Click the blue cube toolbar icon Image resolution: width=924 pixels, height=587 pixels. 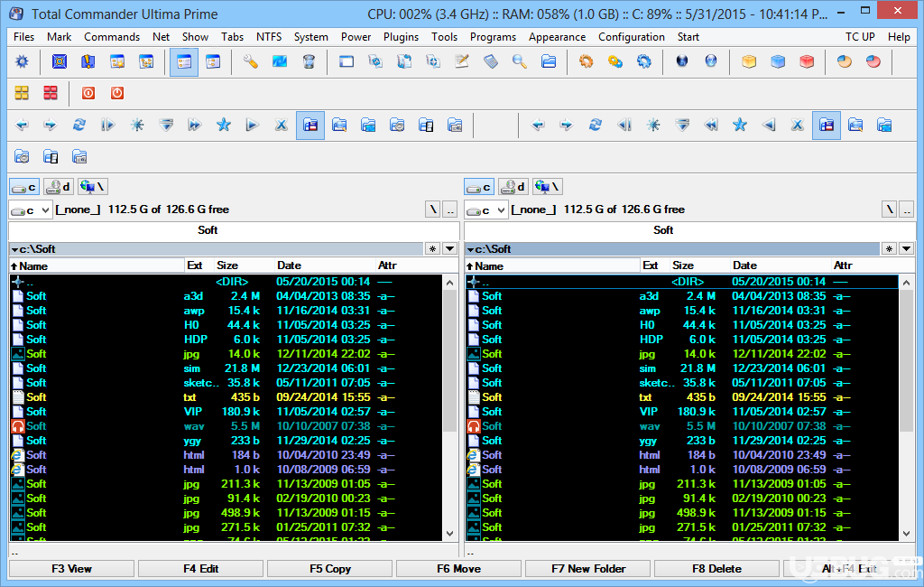click(x=778, y=61)
